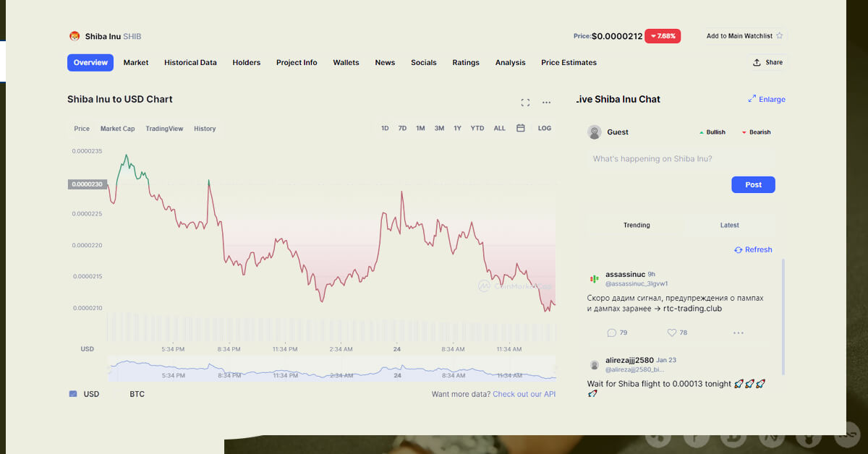
Task: Switch to the Overview tab
Action: coord(90,63)
